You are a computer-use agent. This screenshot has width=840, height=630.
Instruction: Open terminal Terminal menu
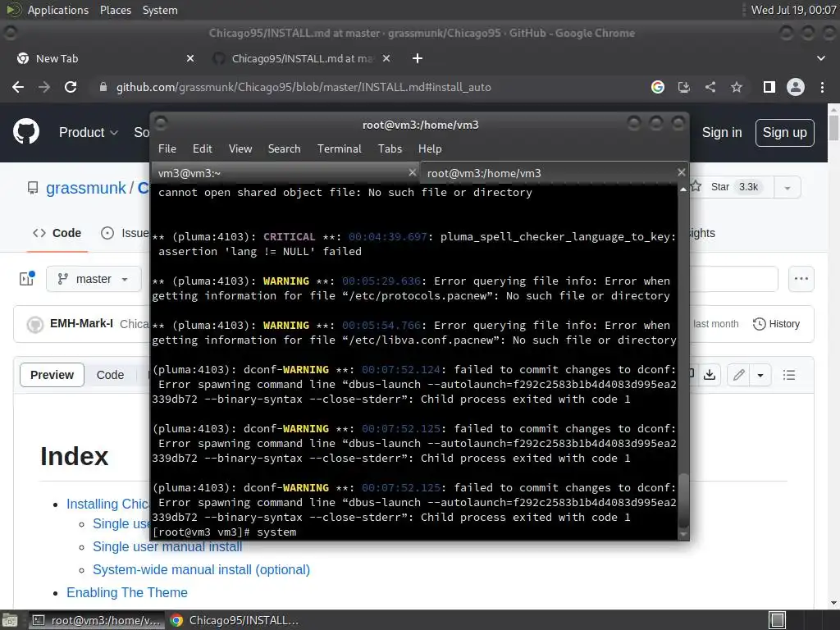(x=339, y=149)
